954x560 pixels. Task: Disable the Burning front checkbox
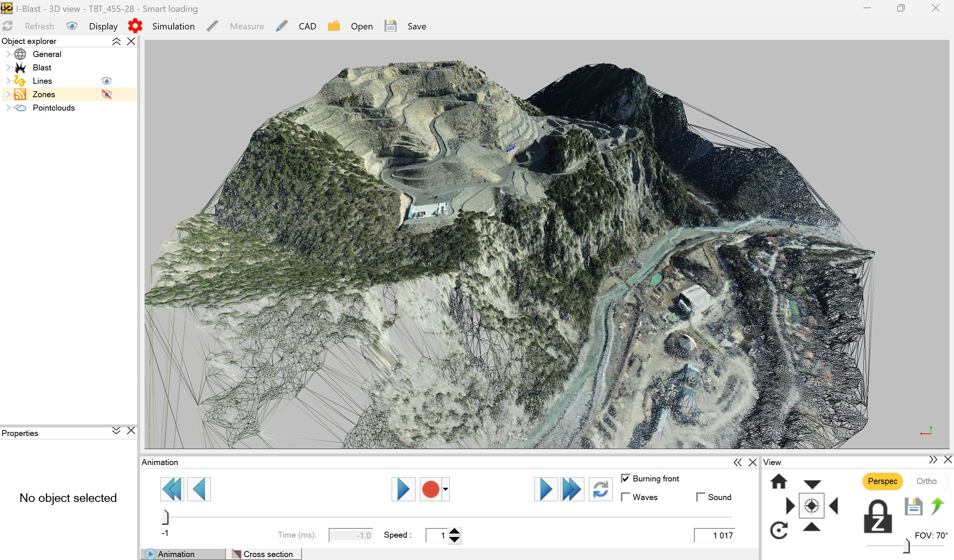click(x=625, y=478)
